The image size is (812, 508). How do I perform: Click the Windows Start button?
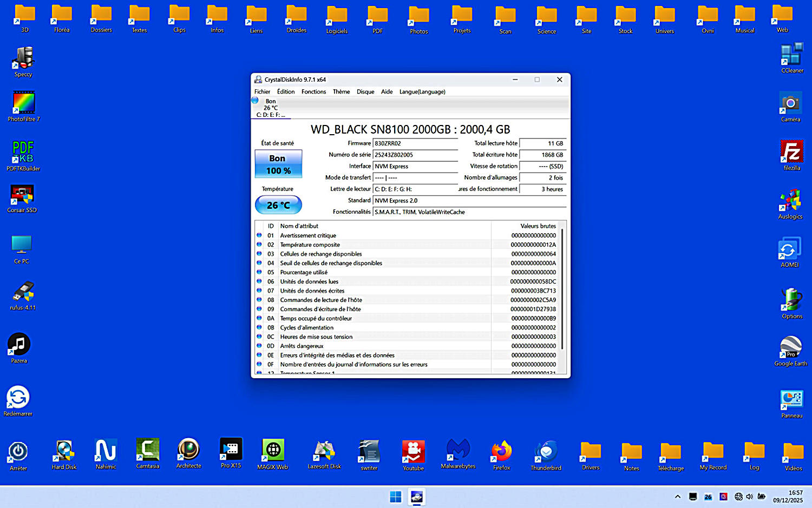click(396, 497)
